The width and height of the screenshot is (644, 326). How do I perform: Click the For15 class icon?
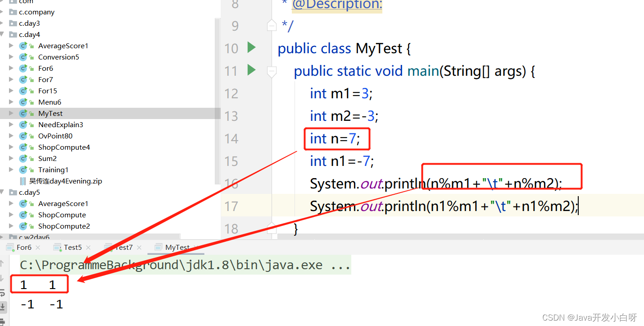coord(23,91)
